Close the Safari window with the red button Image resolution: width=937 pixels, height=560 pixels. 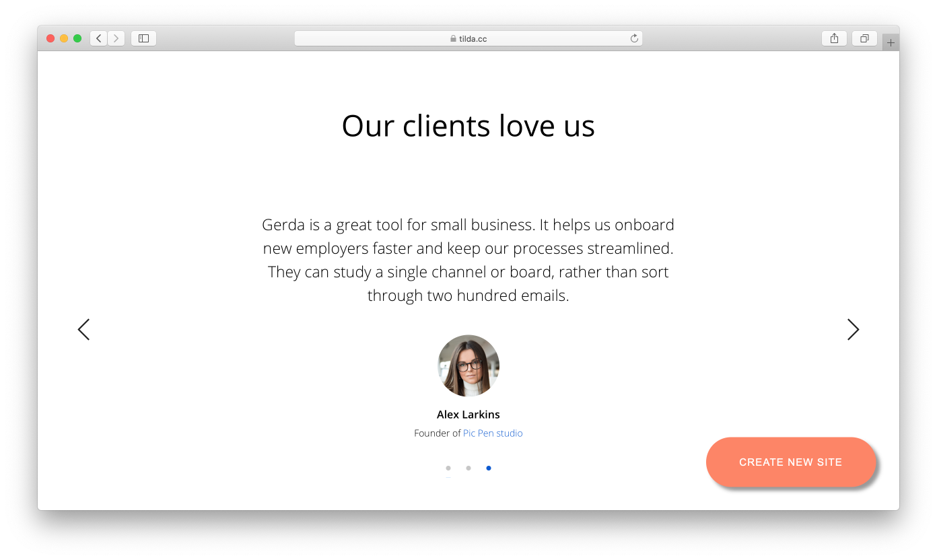point(50,38)
